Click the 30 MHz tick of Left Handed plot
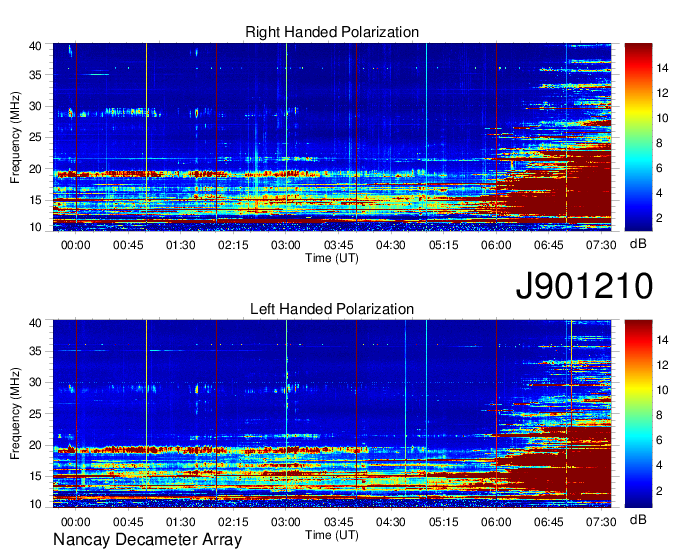 pyautogui.click(x=35, y=382)
